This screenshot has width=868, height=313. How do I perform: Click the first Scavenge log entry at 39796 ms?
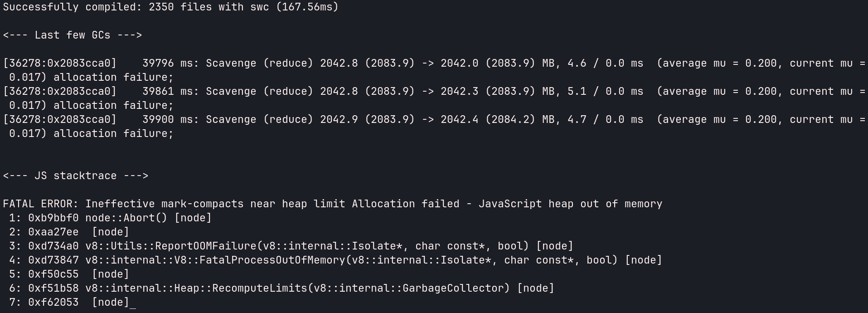pos(435,70)
